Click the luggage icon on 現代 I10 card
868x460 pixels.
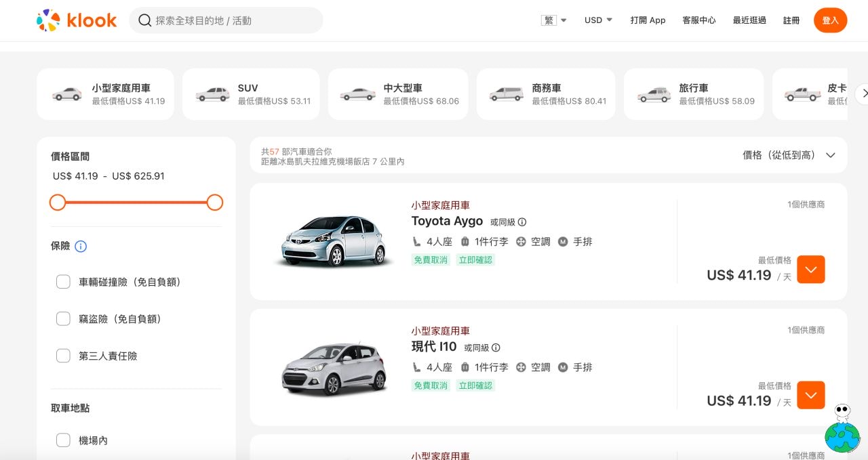click(465, 367)
